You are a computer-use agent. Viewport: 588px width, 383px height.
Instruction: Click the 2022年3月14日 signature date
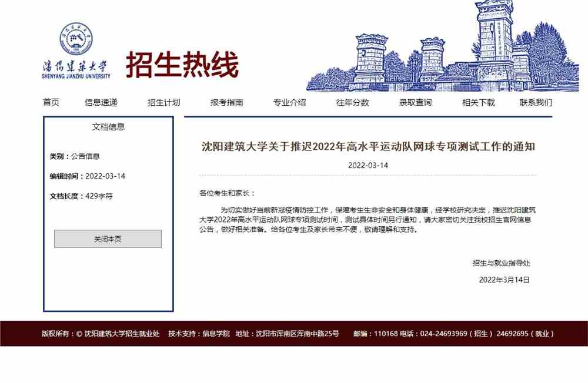pos(504,280)
